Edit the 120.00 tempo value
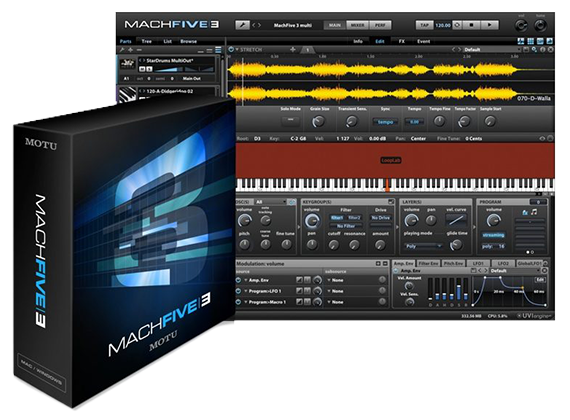Image resolution: width=570 pixels, height=420 pixels. coord(443,25)
